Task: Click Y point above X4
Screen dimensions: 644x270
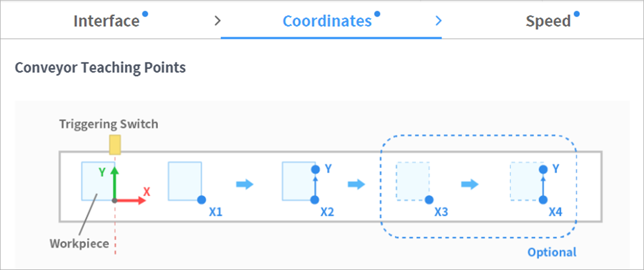Action: (x=543, y=169)
